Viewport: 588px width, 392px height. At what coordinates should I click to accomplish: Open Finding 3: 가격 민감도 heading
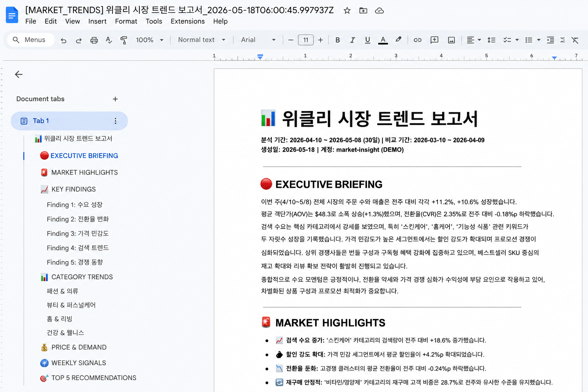coord(78,234)
